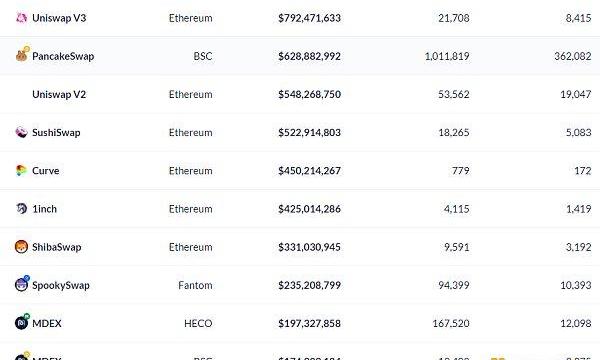
Task: Click the Uniswap V3 unicorn icon
Action: tap(21, 18)
